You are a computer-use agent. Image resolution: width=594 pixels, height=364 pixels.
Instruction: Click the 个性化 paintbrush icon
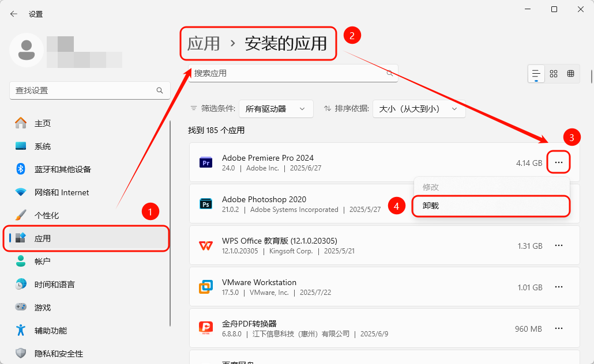coord(21,215)
